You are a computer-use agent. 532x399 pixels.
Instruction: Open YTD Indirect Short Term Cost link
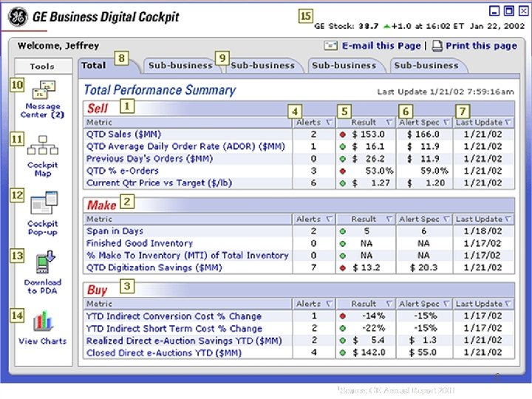[174, 328]
